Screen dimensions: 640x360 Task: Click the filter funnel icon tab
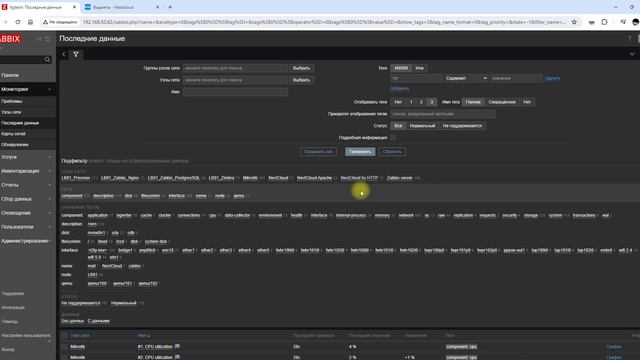click(x=76, y=54)
